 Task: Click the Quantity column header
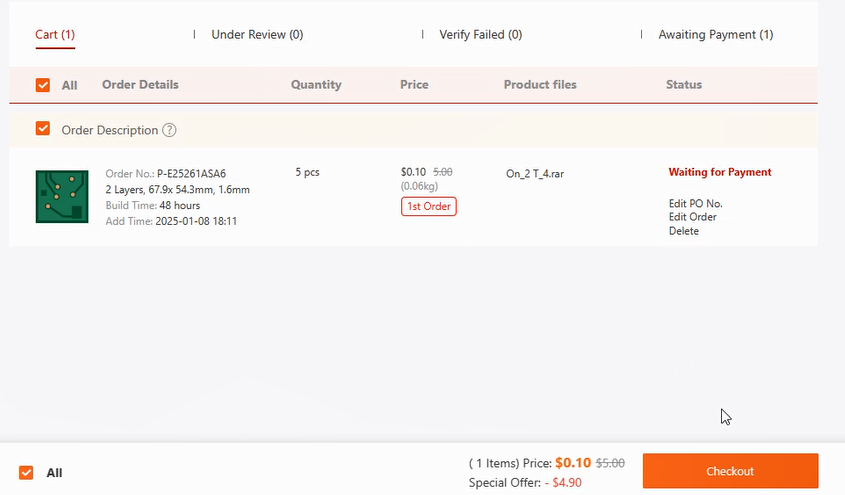pos(316,85)
